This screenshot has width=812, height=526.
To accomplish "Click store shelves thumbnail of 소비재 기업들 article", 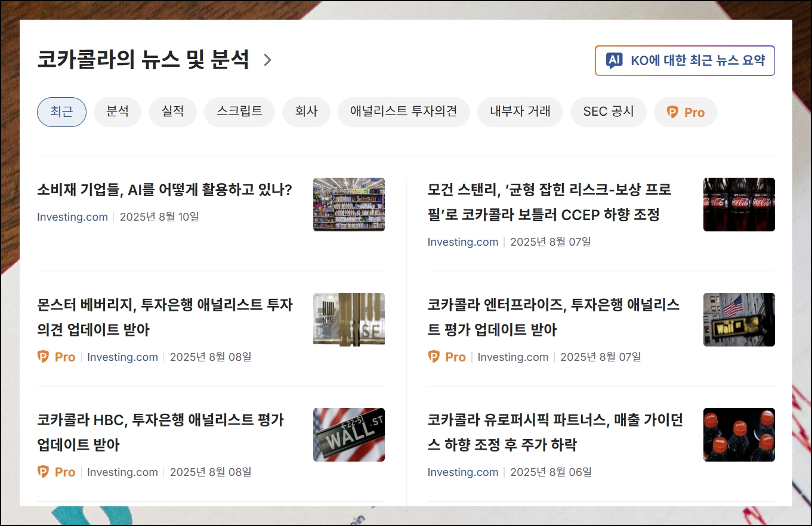I will coord(349,205).
